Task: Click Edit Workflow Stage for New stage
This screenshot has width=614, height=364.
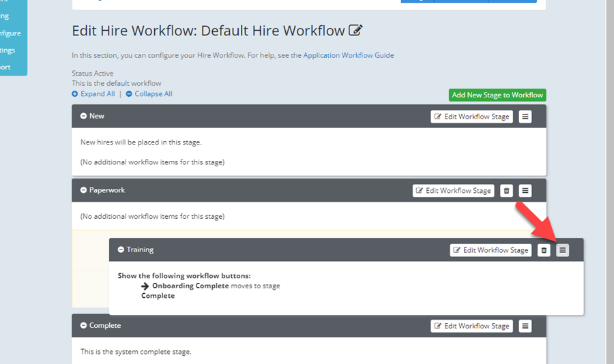Action: [x=472, y=117]
